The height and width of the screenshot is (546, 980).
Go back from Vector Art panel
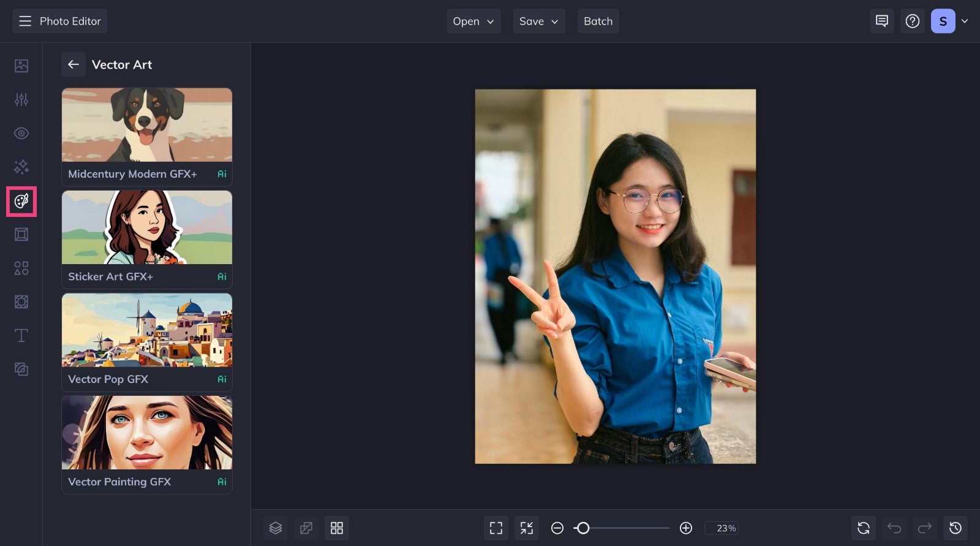[73, 64]
